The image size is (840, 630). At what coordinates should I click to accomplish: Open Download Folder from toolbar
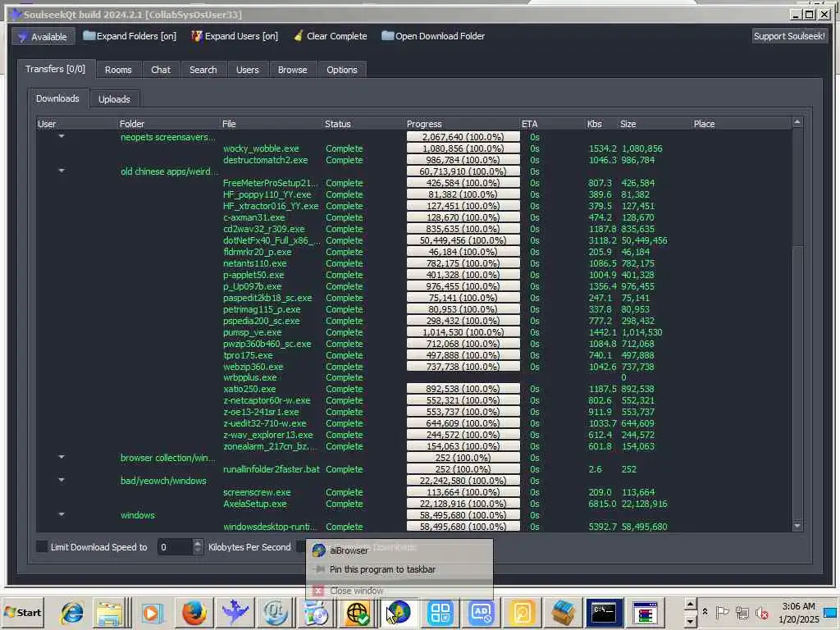point(433,36)
